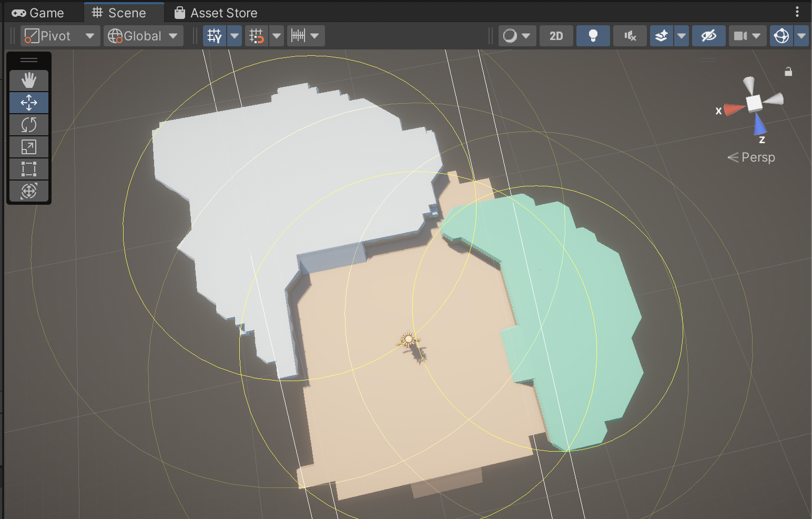This screenshot has width=812, height=519.
Task: Expand scene effects dropdown arrow
Action: 682,36
